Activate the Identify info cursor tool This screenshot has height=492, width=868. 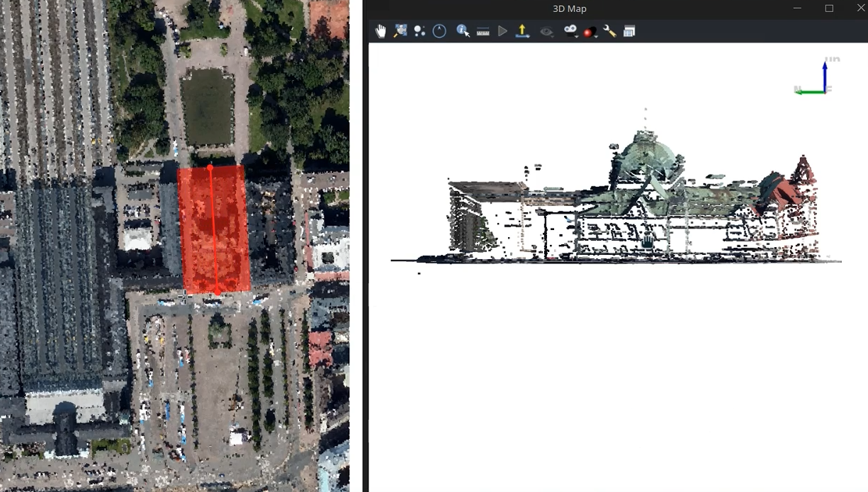463,31
